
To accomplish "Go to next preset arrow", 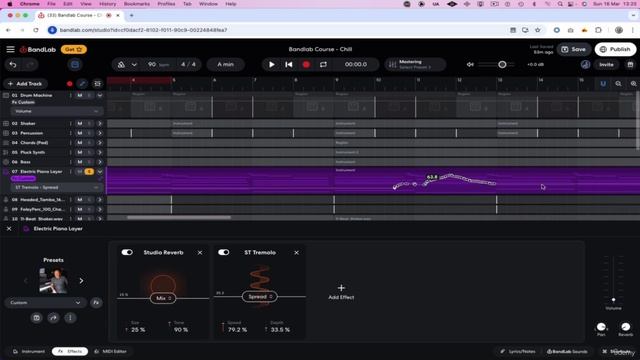I will [x=81, y=281].
